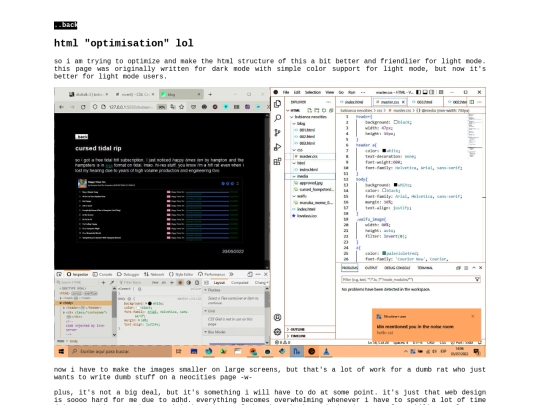Screen dimensions: 540x405
Task: Expand the TIMELINE section
Action: coord(310,336)
